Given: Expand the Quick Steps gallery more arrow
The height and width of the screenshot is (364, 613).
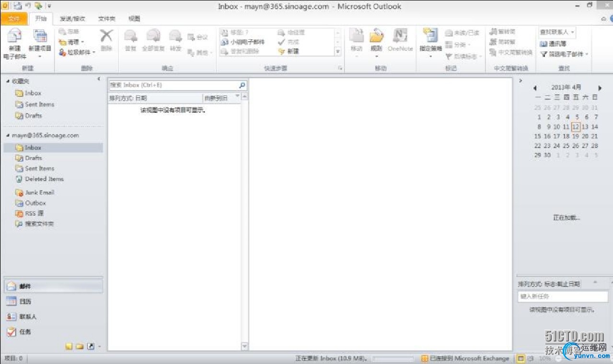Looking at the screenshot, I should 337,52.
